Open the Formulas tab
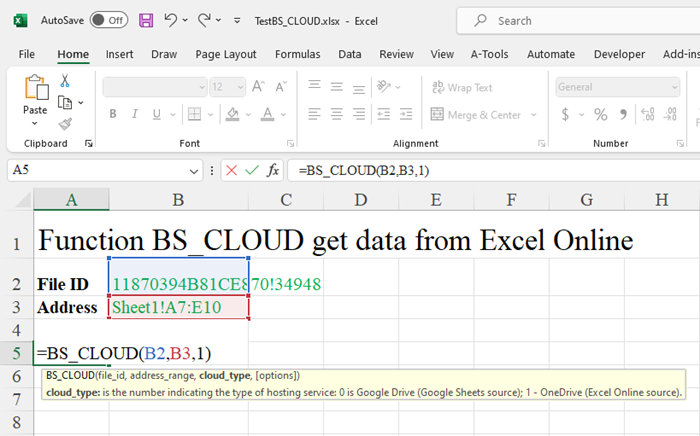The width and height of the screenshot is (700, 436). pyautogui.click(x=297, y=54)
